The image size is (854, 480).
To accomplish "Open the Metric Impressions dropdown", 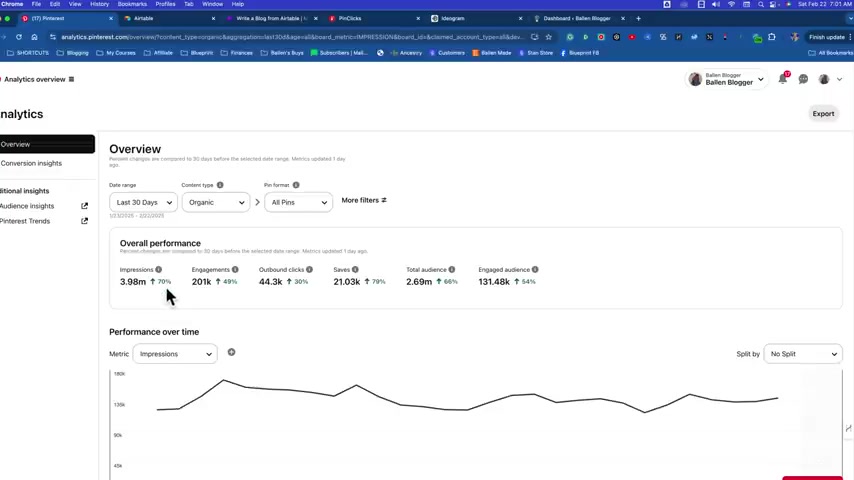I will tap(175, 354).
